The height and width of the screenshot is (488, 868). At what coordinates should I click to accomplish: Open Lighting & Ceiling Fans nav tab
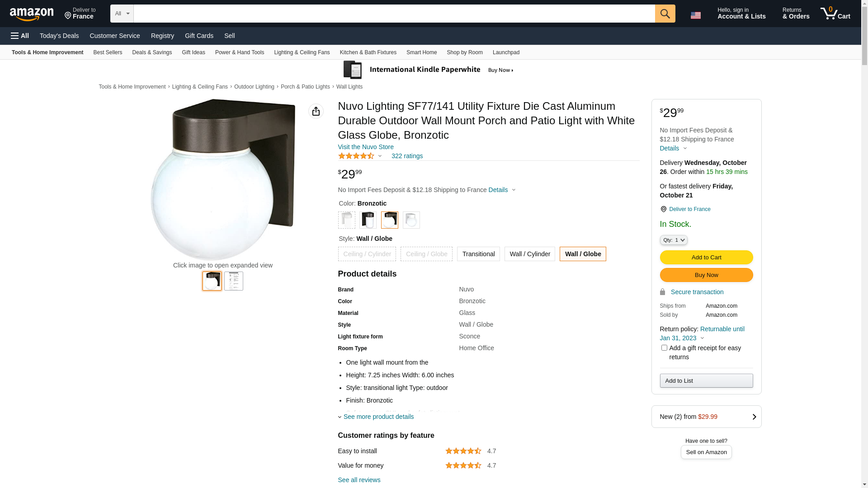[302, 52]
